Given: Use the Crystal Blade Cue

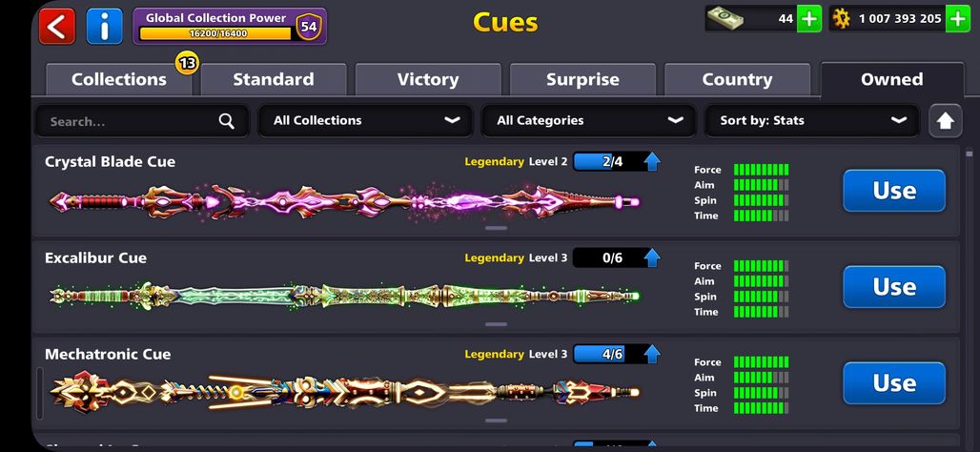Looking at the screenshot, I should [x=894, y=191].
